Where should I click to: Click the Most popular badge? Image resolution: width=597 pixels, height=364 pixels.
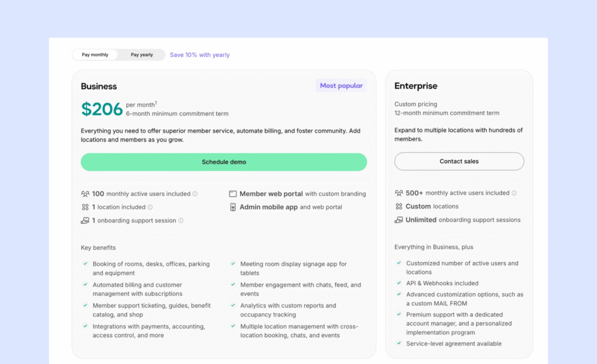341,86
